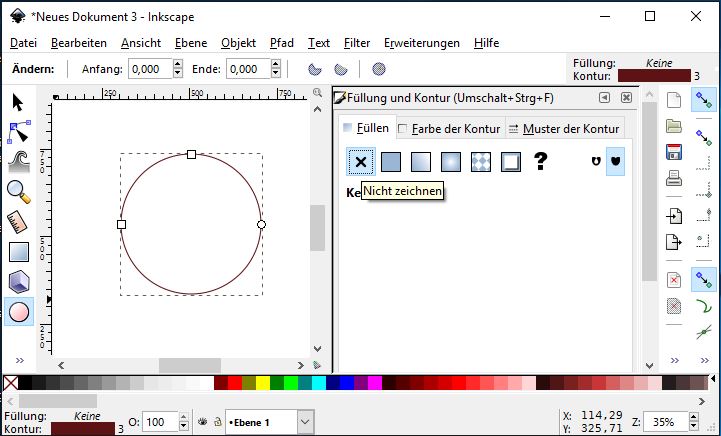This screenshot has width=721, height=436.
Task: Close the Füllung und Kontur dialog
Action: [626, 98]
